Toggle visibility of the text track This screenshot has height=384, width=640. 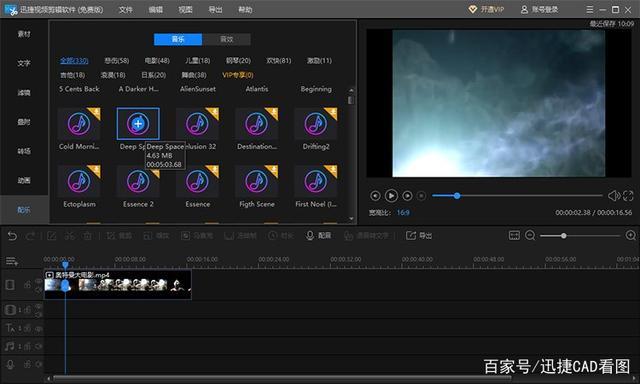click(38, 328)
